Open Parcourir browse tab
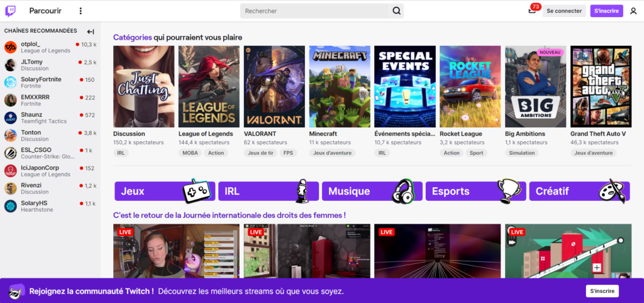This screenshot has width=644, height=303. 45,11
